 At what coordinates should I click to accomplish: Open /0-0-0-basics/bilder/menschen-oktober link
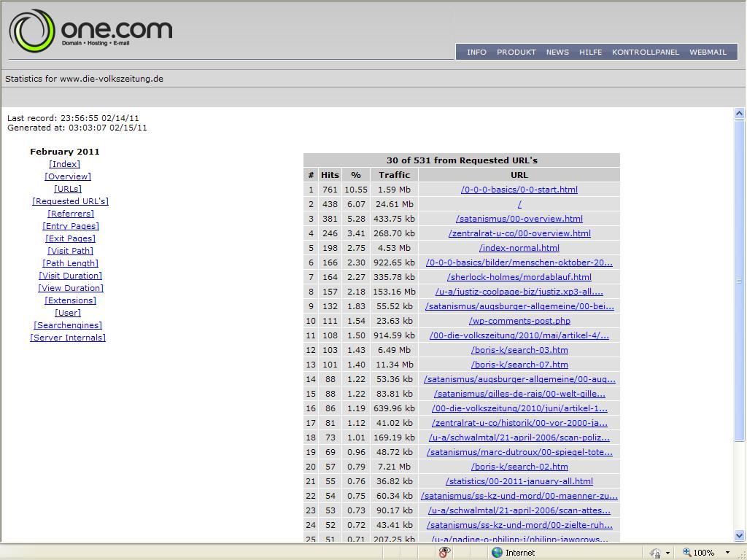[519, 262]
